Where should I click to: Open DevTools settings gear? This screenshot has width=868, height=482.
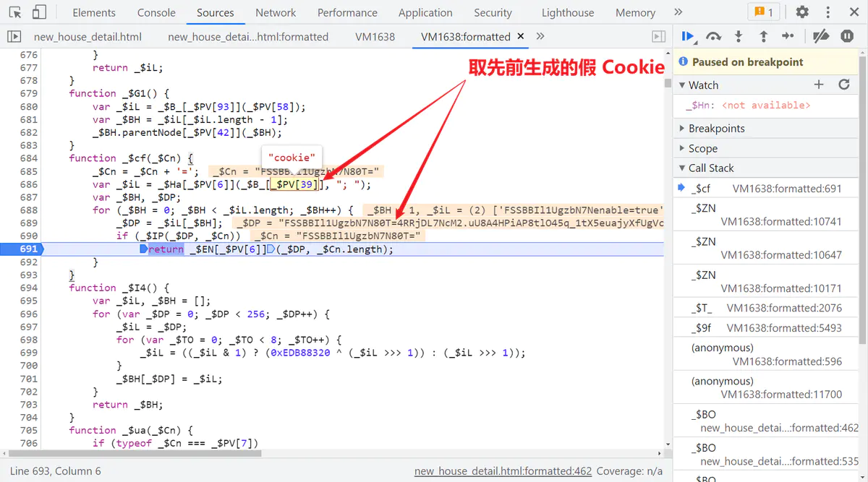pos(802,12)
